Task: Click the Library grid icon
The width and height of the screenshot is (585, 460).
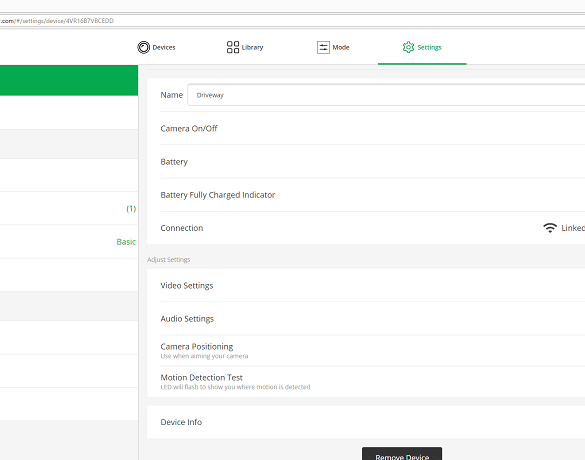Action: pyautogui.click(x=233, y=47)
